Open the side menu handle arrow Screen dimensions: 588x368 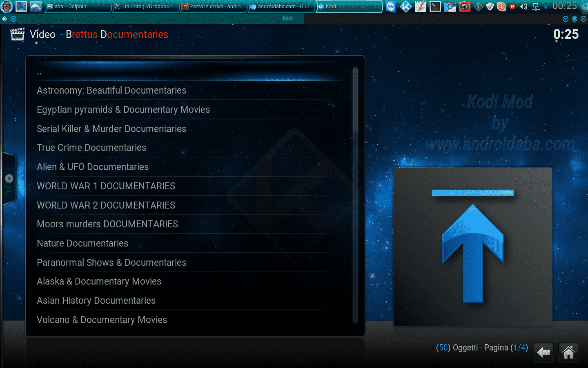click(9, 178)
